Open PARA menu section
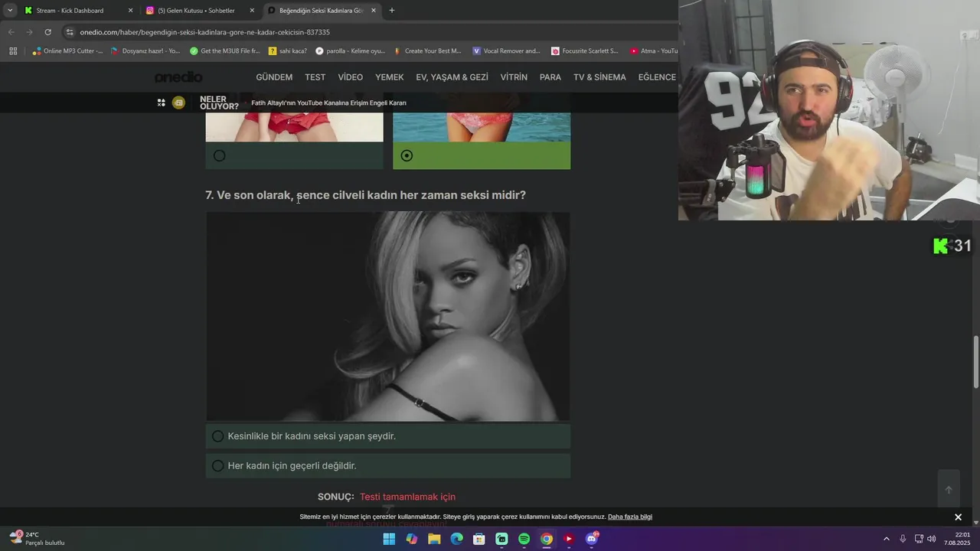Image resolution: width=980 pixels, height=551 pixels. coord(550,77)
